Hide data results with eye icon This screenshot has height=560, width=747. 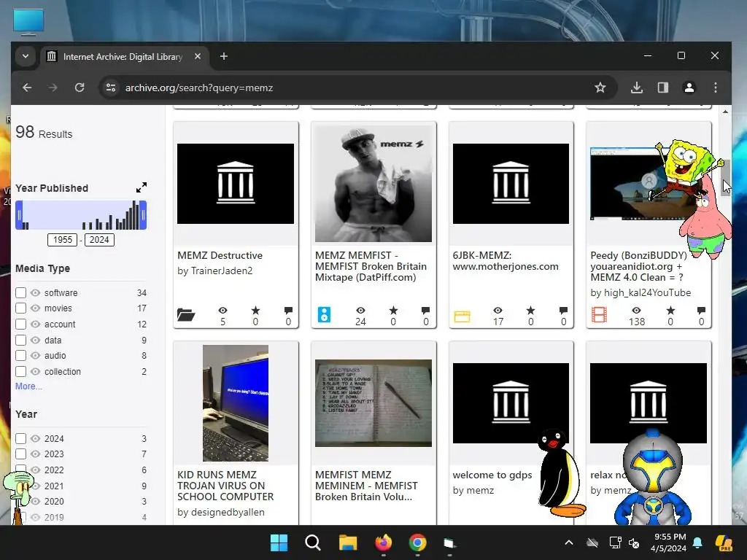[35, 340]
